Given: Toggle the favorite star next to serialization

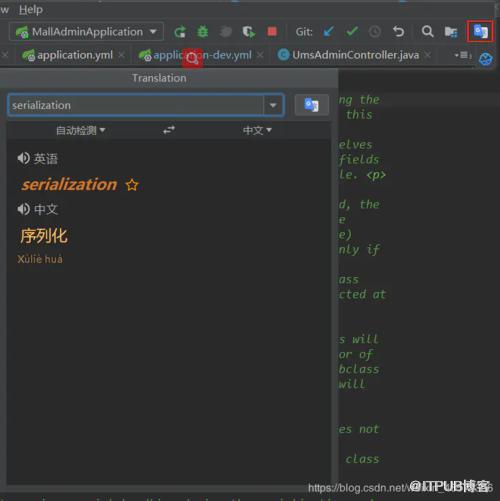Looking at the screenshot, I should coord(132,185).
